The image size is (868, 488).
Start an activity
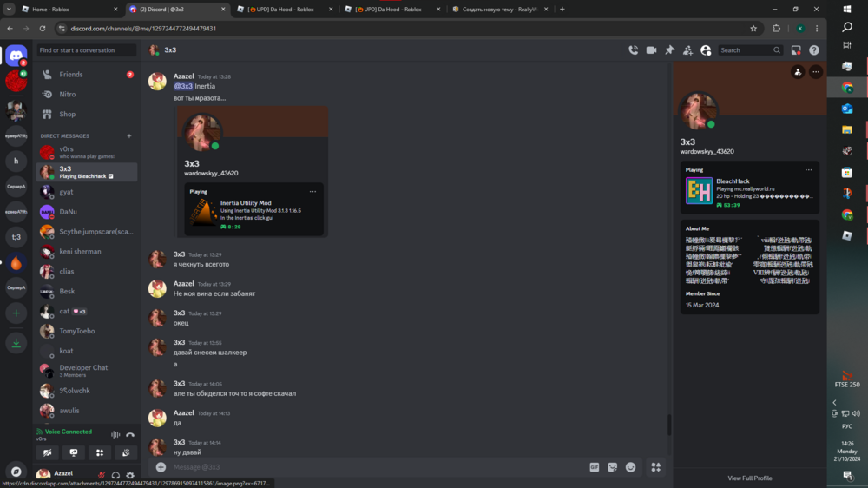point(100,452)
